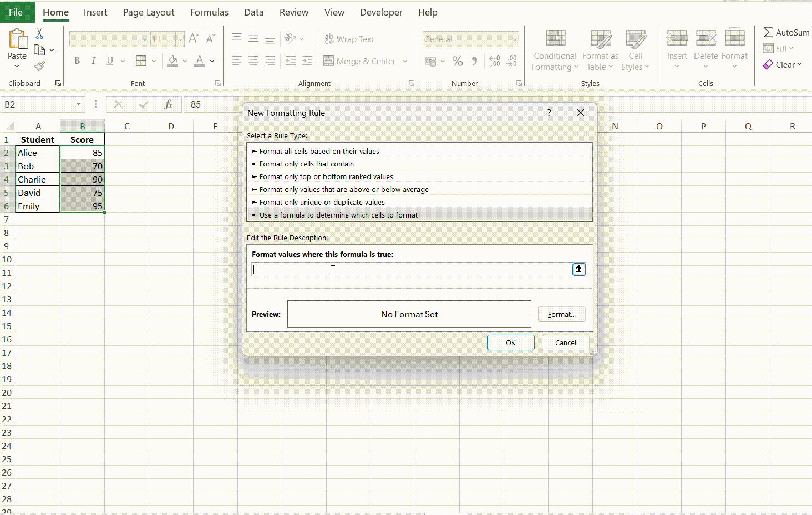The image size is (812, 515).
Task: Click Increase Indent icon
Action: click(x=307, y=60)
